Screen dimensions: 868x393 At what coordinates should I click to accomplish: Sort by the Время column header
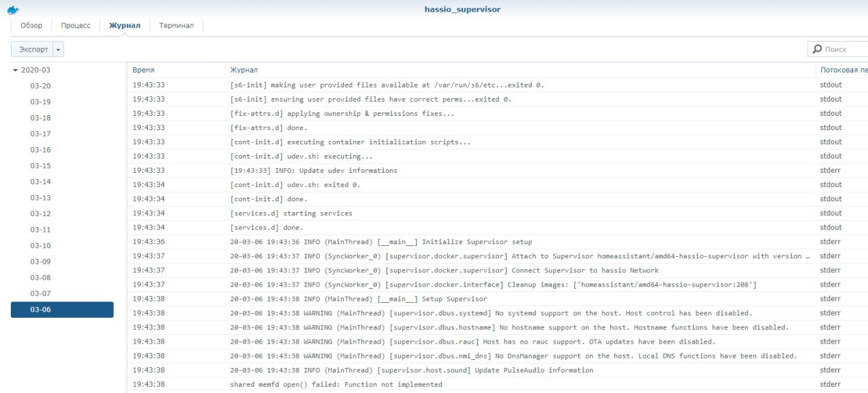pos(176,70)
